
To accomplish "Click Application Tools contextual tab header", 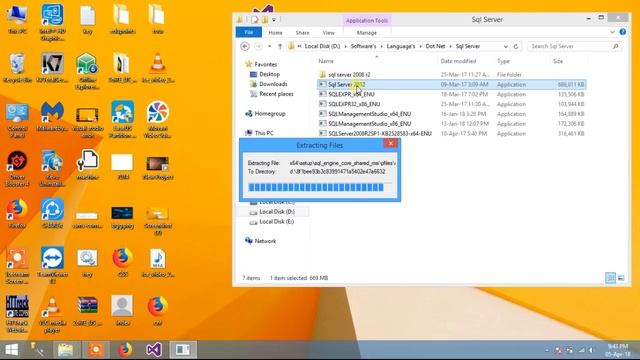I will tap(367, 20).
